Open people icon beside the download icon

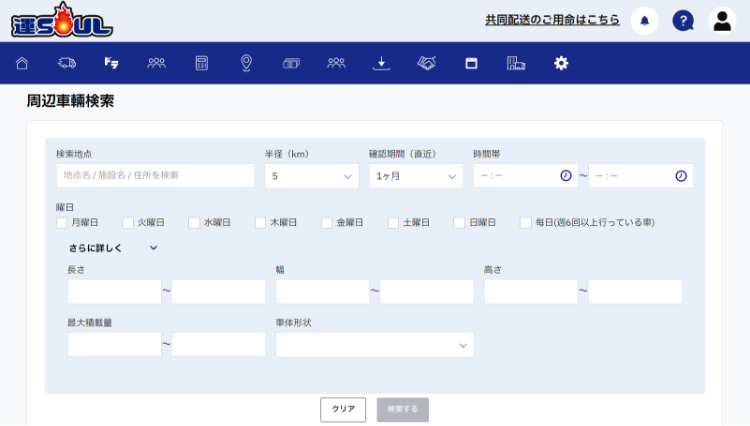tap(336, 63)
